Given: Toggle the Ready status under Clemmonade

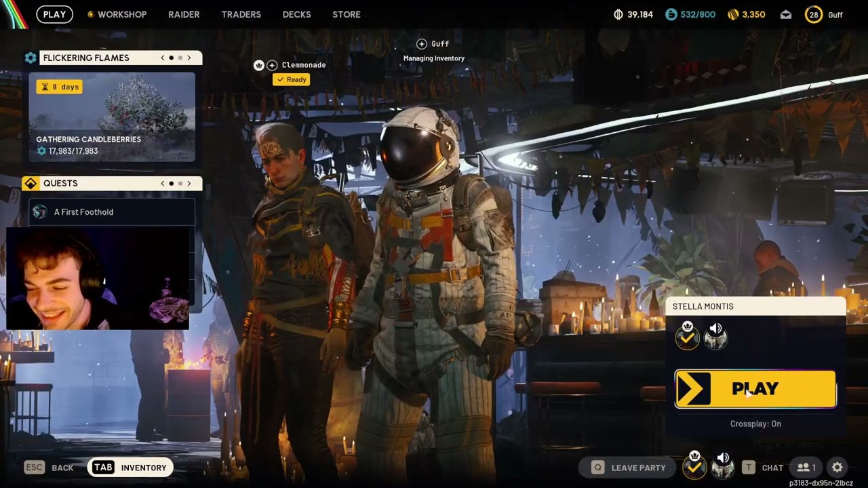Looking at the screenshot, I should (x=291, y=79).
